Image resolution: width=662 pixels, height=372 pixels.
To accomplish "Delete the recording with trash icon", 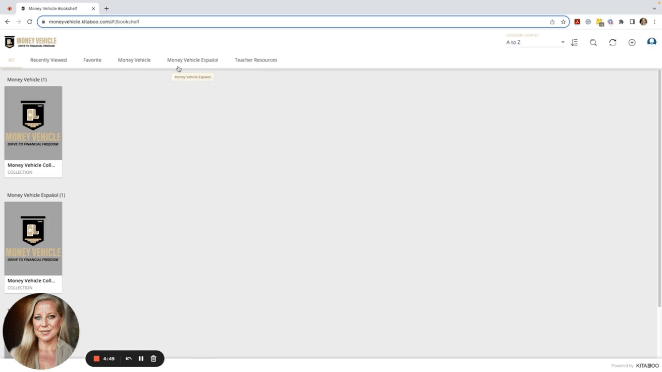I will pos(153,359).
